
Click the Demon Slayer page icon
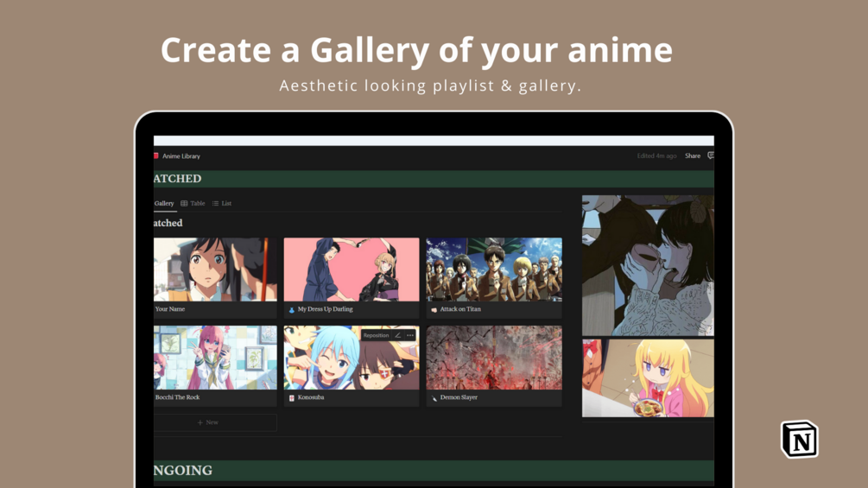pyautogui.click(x=434, y=398)
